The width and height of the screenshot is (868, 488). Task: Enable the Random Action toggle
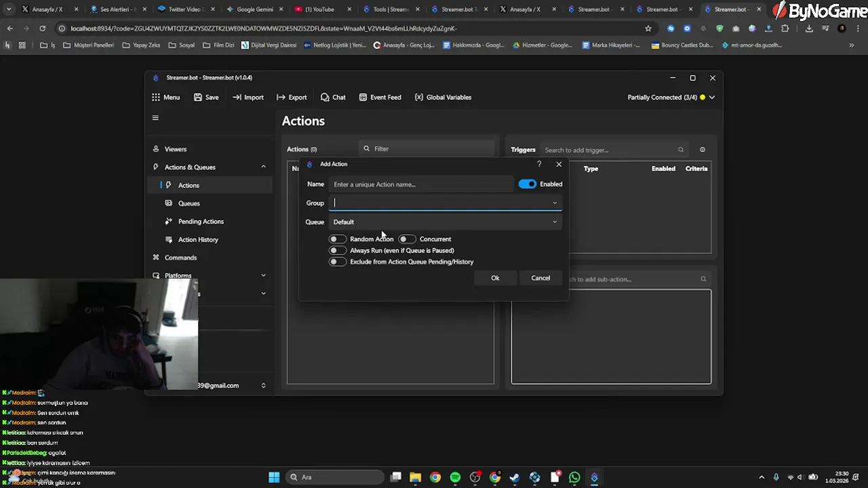tap(337, 239)
